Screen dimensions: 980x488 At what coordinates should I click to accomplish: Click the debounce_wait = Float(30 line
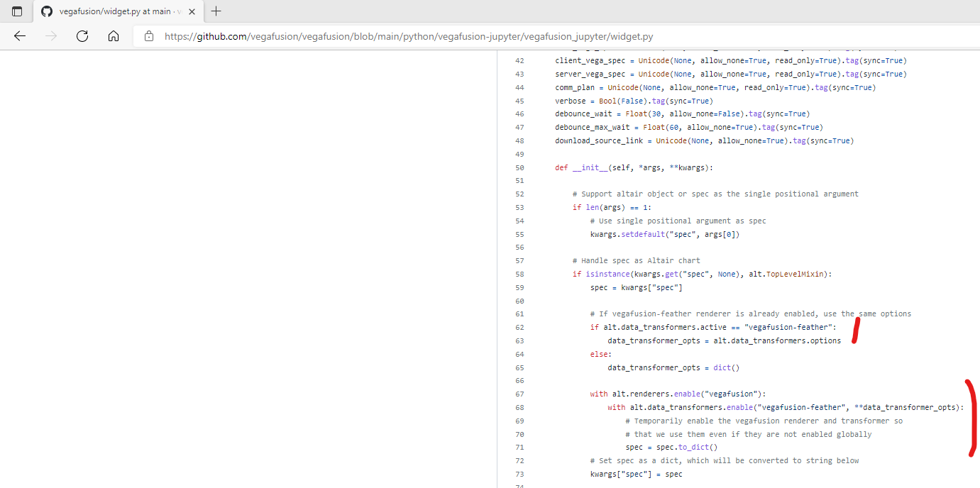pyautogui.click(x=682, y=113)
